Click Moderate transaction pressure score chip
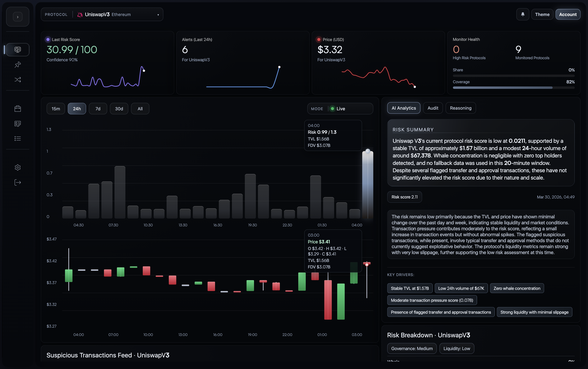This screenshot has height=369, width=588. [x=432, y=300]
